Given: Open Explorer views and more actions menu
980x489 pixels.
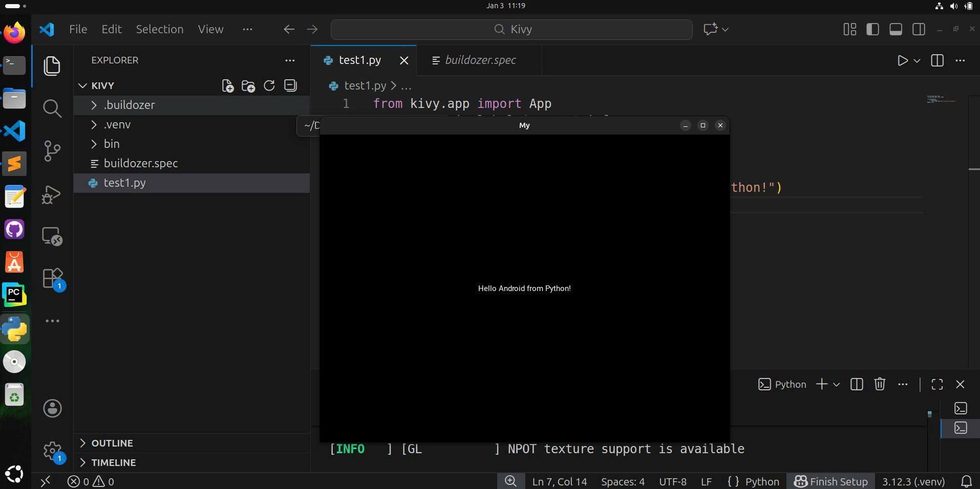Looking at the screenshot, I should (x=290, y=60).
